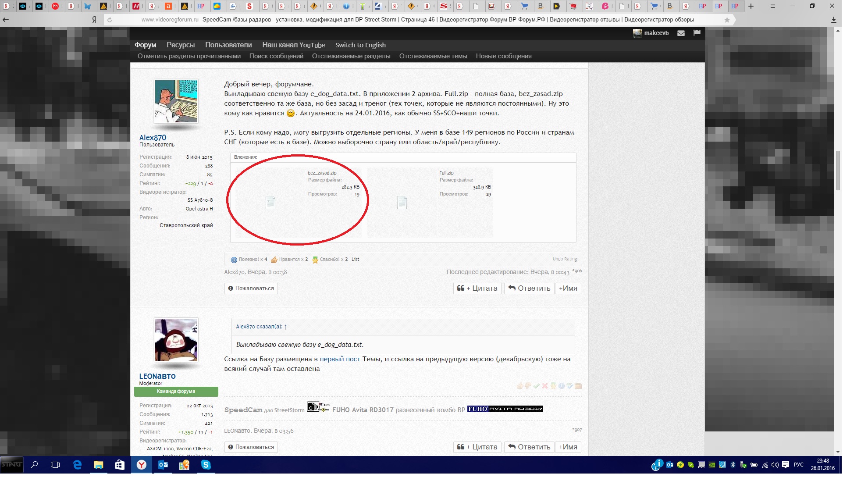Viewport: 868px width, 488px height.
Task: Select the Пользователи navigation tab
Action: point(228,45)
